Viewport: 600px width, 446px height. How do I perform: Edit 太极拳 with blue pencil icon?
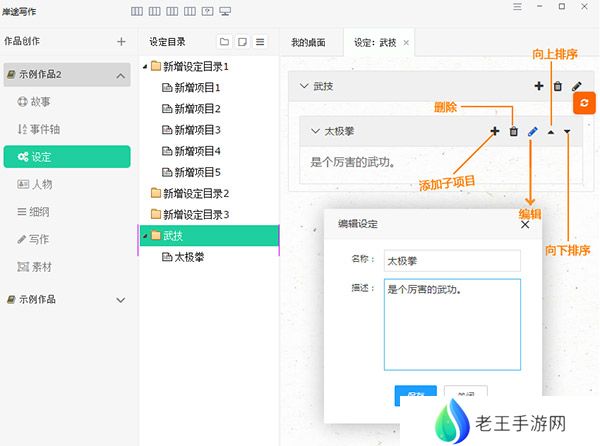click(x=532, y=132)
